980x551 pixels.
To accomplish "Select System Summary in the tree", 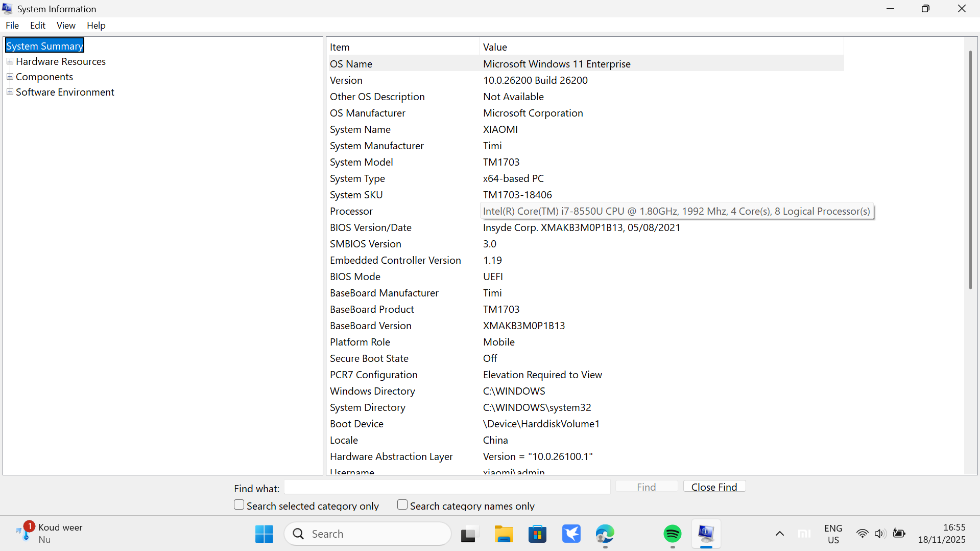I will point(44,46).
